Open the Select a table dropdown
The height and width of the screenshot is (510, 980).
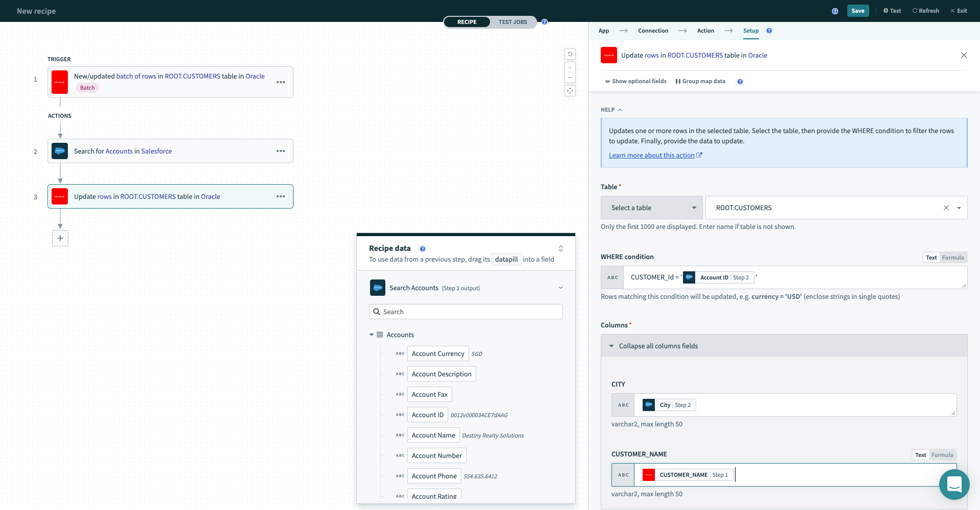point(651,208)
